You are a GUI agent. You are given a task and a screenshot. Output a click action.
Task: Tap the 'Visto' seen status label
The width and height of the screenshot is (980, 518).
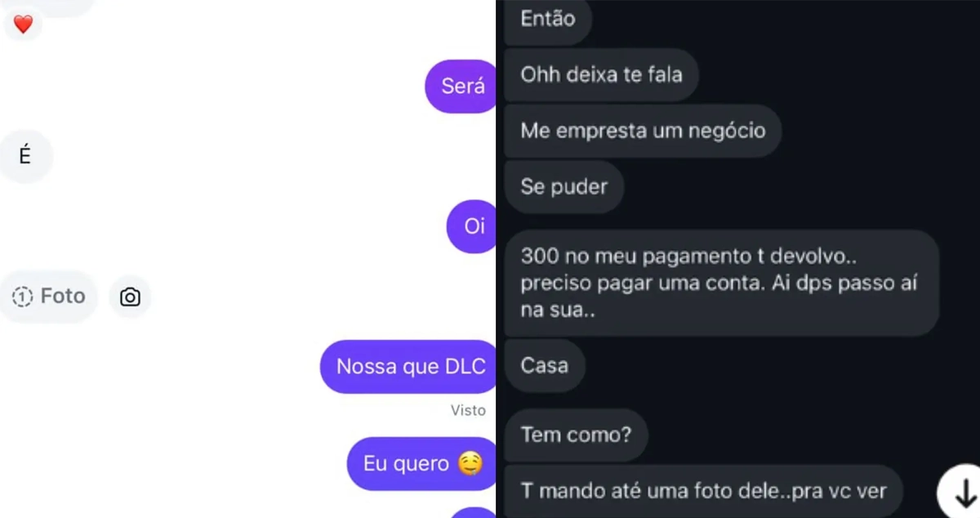[x=468, y=410]
